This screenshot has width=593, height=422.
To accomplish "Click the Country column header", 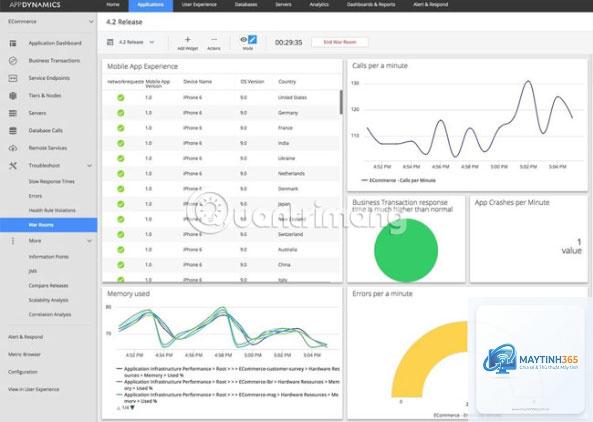I will coord(287,82).
